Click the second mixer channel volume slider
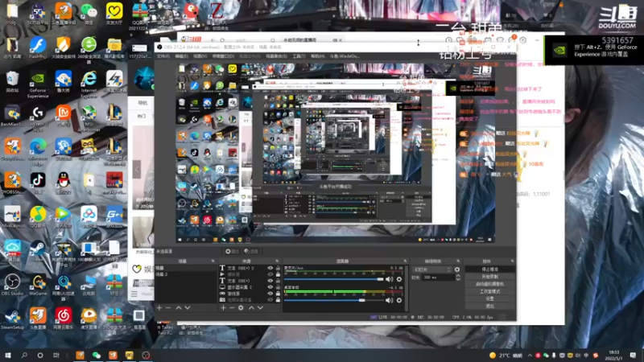Screen dimensions: 644x362 pos(334,300)
